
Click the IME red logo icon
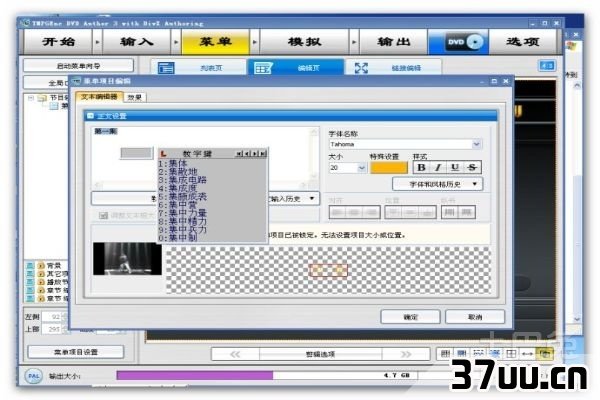(x=163, y=153)
